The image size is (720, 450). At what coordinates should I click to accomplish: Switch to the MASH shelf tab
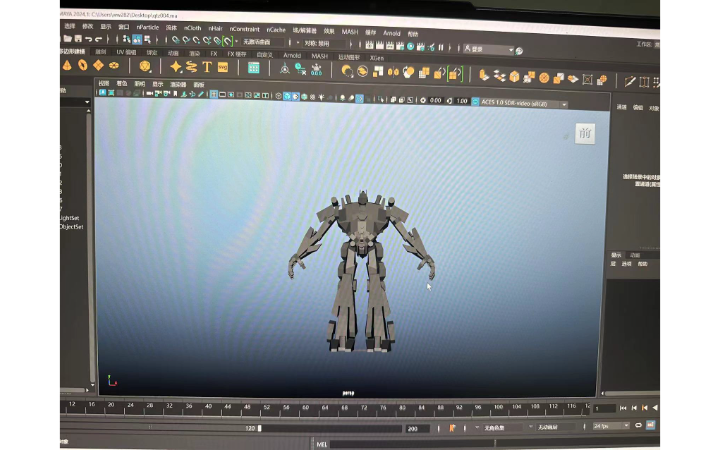coord(320,56)
